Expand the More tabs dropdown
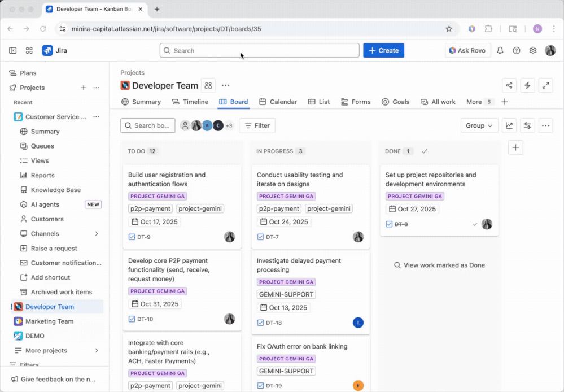Image resolution: width=564 pixels, height=392 pixels. pos(479,102)
